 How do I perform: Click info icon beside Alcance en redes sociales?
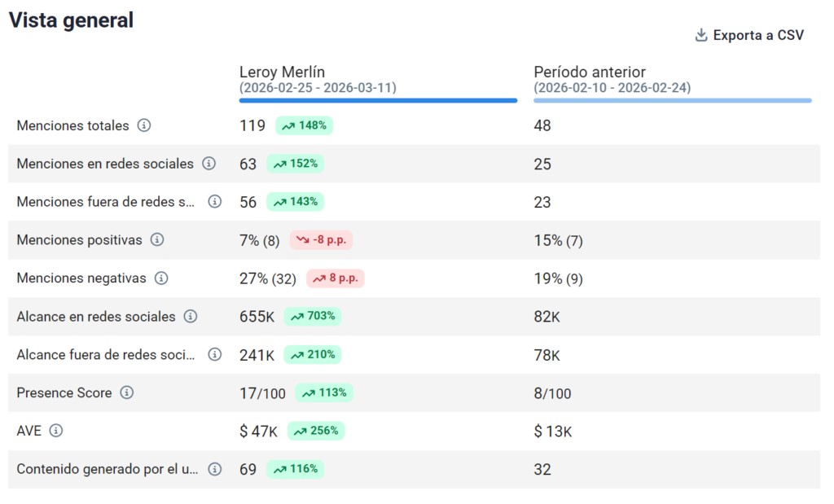[x=191, y=316]
